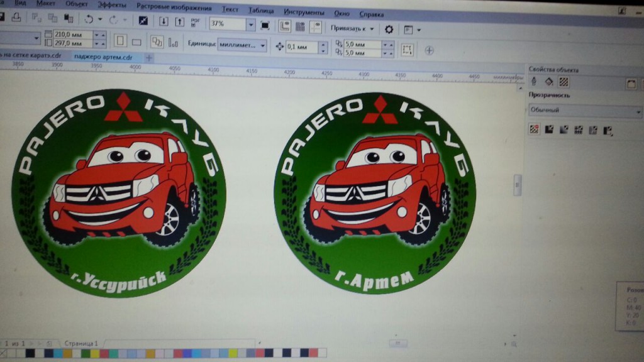644x362 pixels.
Task: Click the Import icon in the toolbar
Action: tap(164, 21)
